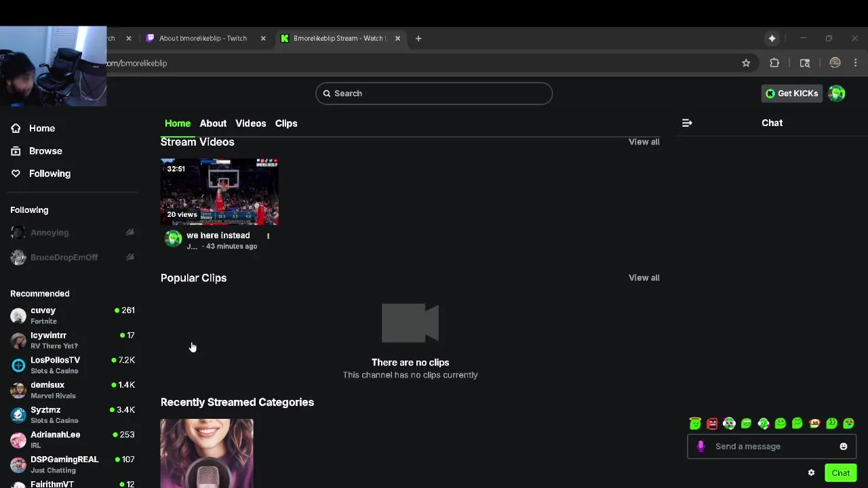The height and width of the screenshot is (488, 868).
Task: Focus the Search field
Action: [434, 94]
